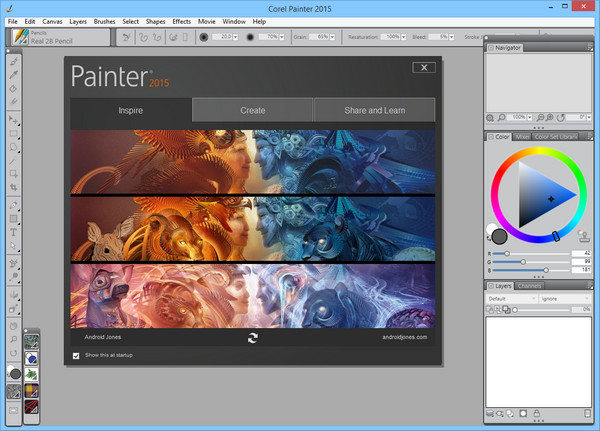This screenshot has height=431, width=600.
Task: Open the Effects menu
Action: (181, 20)
